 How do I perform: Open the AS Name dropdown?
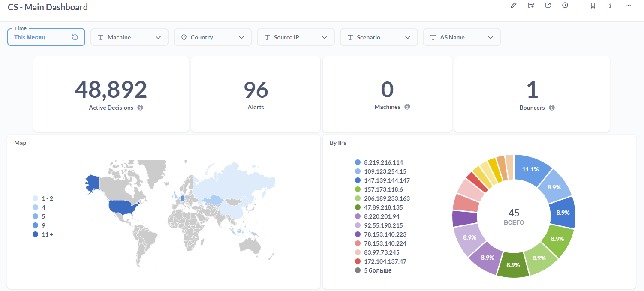[491, 37]
